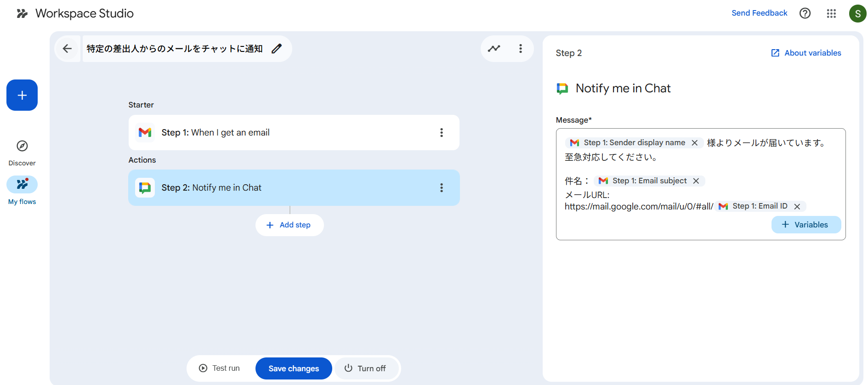
Task: Remove the Email ID variable chip
Action: pos(797,207)
